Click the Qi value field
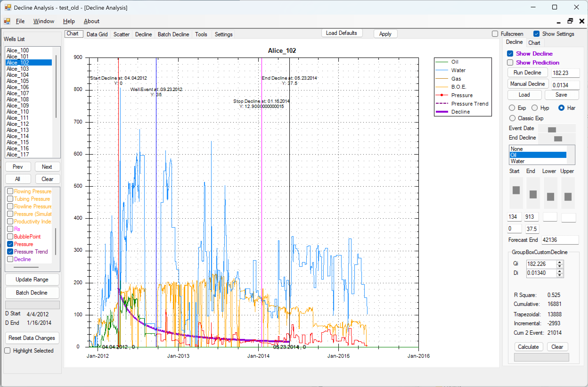588x387 pixels. 541,264
